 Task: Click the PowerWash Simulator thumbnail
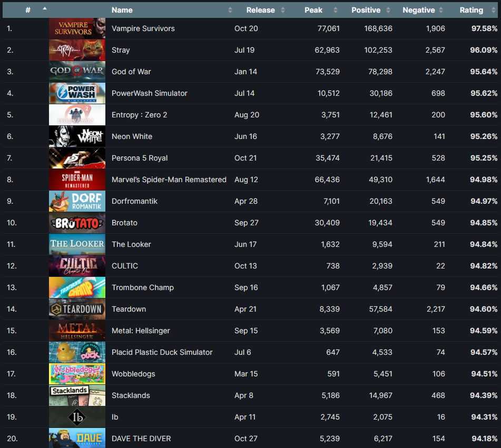(x=77, y=93)
